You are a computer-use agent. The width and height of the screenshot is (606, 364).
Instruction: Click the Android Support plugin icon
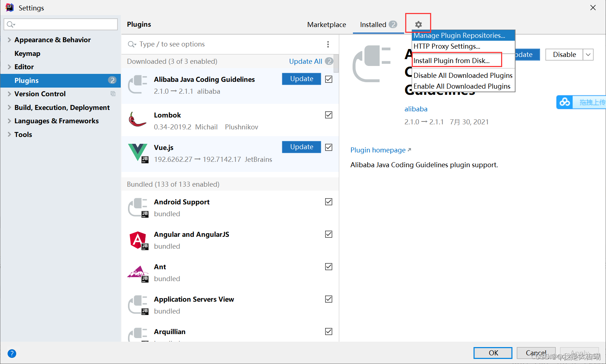pos(138,208)
